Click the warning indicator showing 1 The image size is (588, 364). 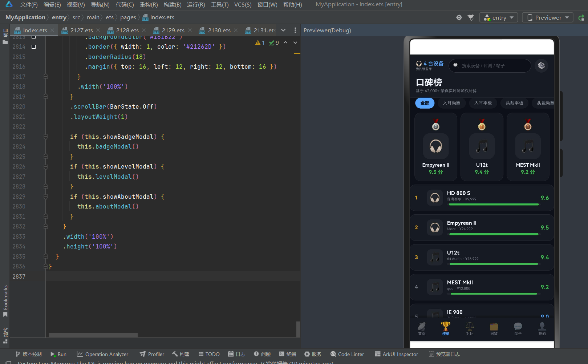pos(260,43)
